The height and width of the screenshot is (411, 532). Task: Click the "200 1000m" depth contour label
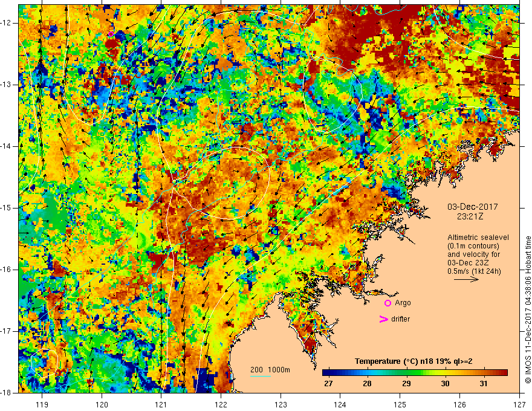[270, 370]
